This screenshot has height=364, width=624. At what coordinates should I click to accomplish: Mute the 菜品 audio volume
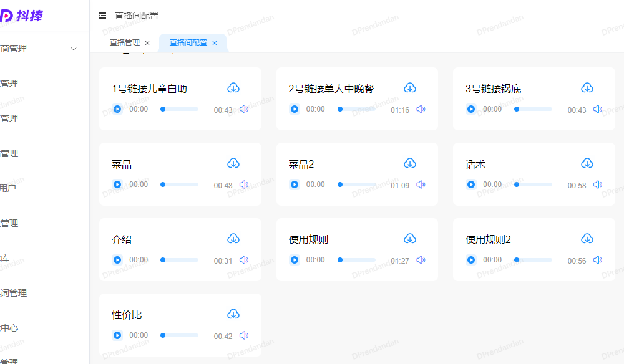244,184
